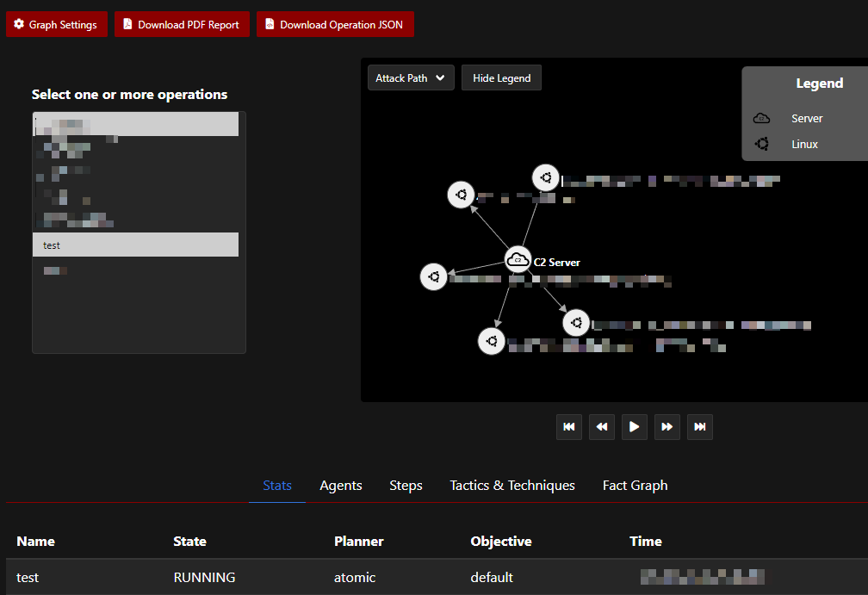Click the Server cloud icon in the legend
Image resolution: width=868 pixels, height=595 pixels.
coord(762,118)
